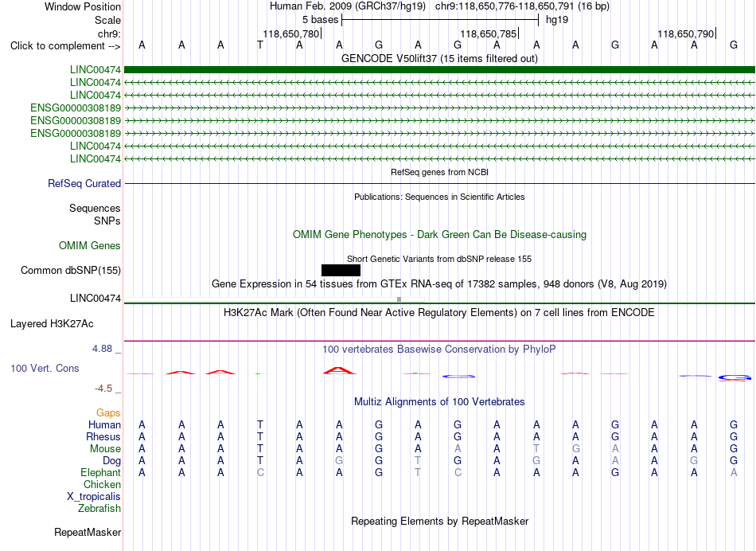Click the Elephant species label
This screenshot has height=551, width=756.
100,472
